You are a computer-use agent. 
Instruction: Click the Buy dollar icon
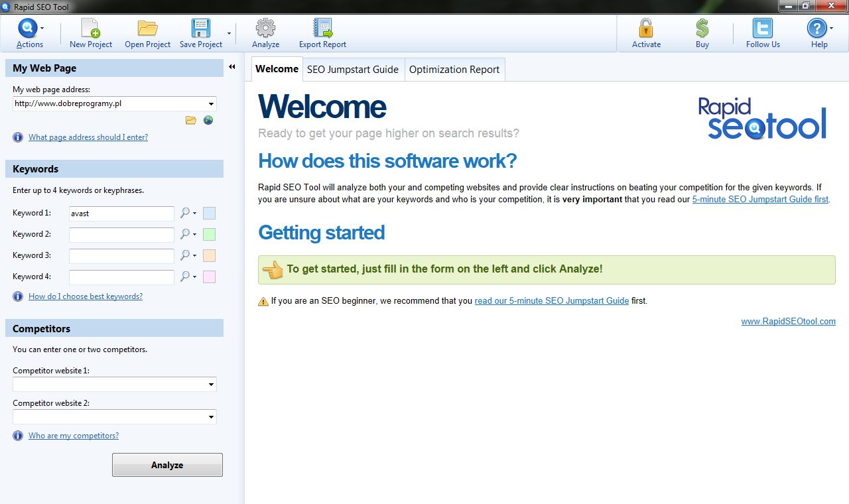click(x=702, y=29)
